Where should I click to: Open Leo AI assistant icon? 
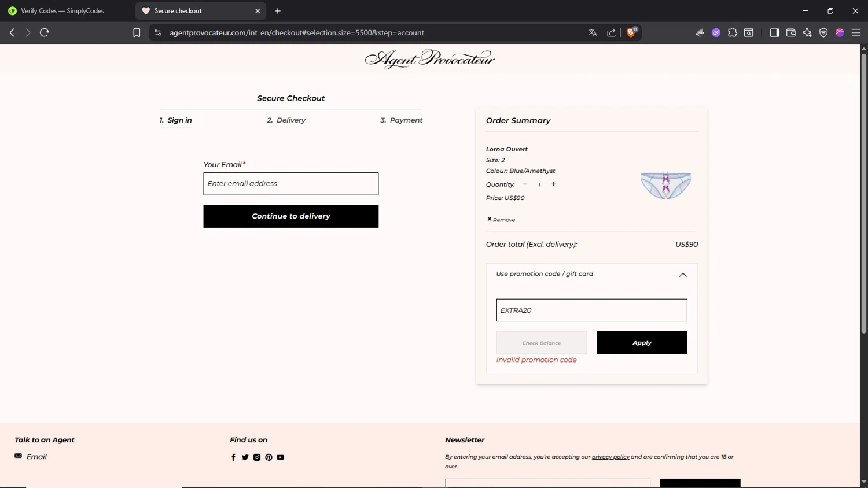tap(807, 33)
